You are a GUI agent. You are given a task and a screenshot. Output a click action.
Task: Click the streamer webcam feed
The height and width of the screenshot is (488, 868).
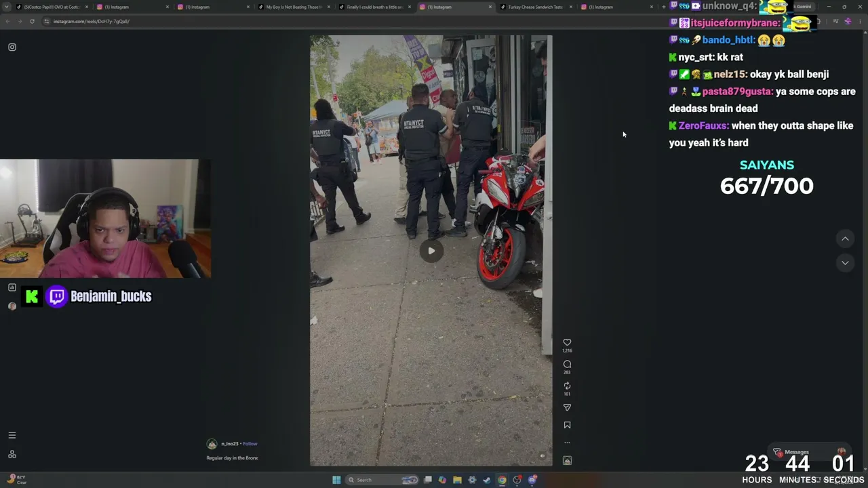pyautogui.click(x=105, y=219)
